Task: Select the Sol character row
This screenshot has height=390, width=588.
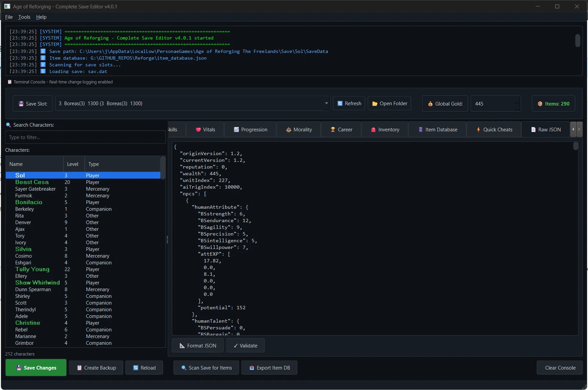Action: pyautogui.click(x=83, y=175)
